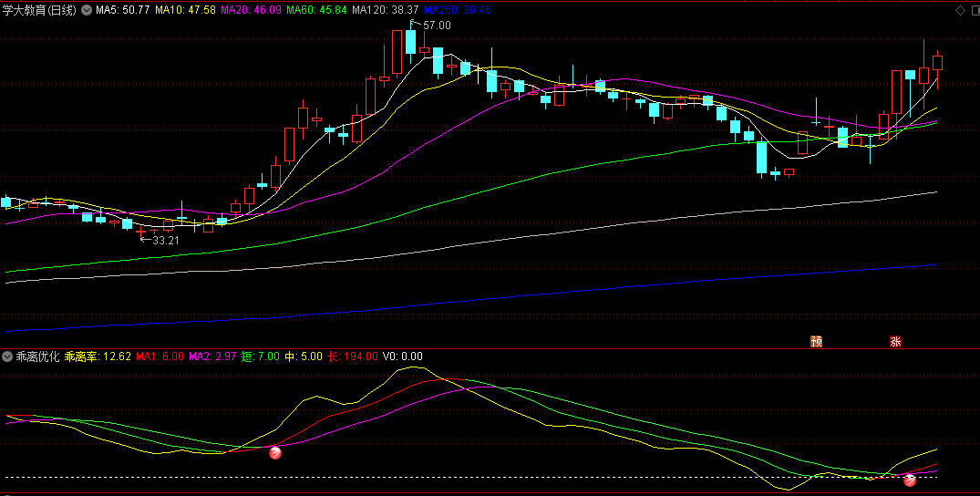Select the MA5: 50.77 legend label

[x=122, y=10]
